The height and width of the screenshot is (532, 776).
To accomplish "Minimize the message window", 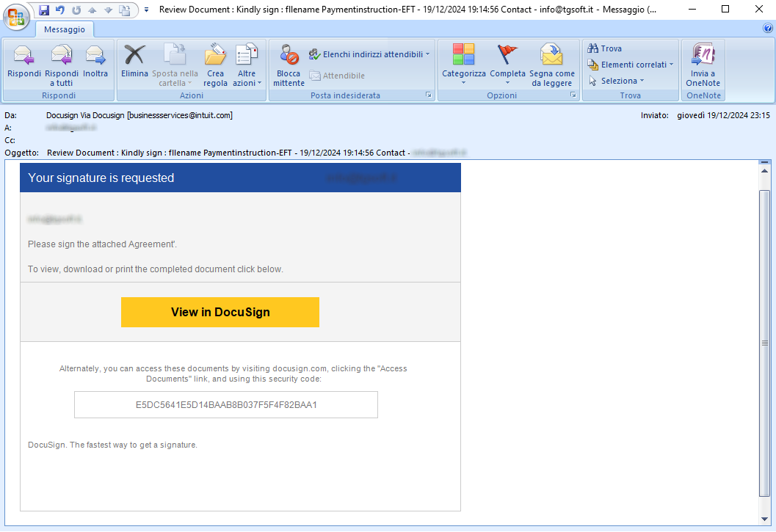I will (x=692, y=10).
